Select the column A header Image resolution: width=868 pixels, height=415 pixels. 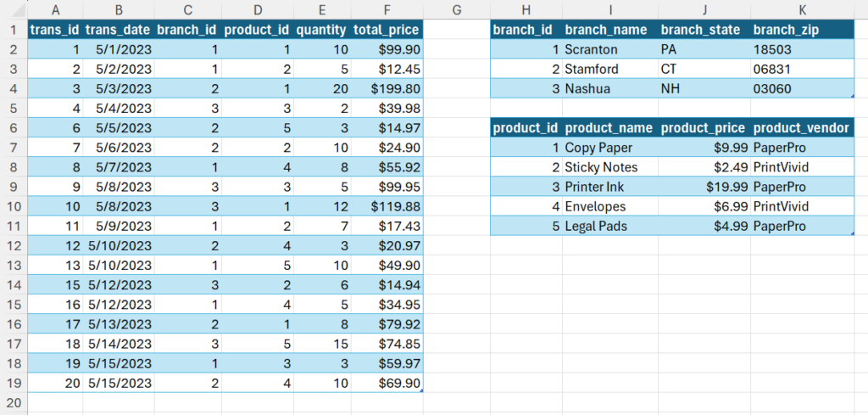tap(54, 9)
